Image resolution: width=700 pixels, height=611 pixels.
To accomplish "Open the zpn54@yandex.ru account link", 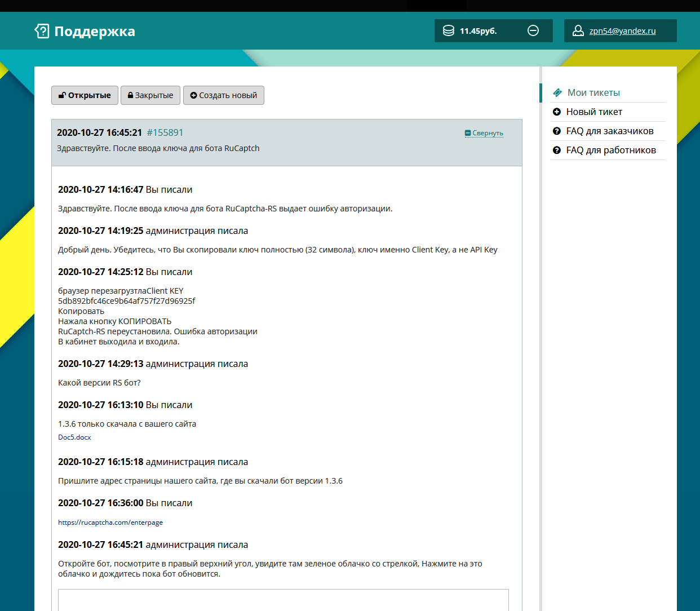I will (x=622, y=31).
